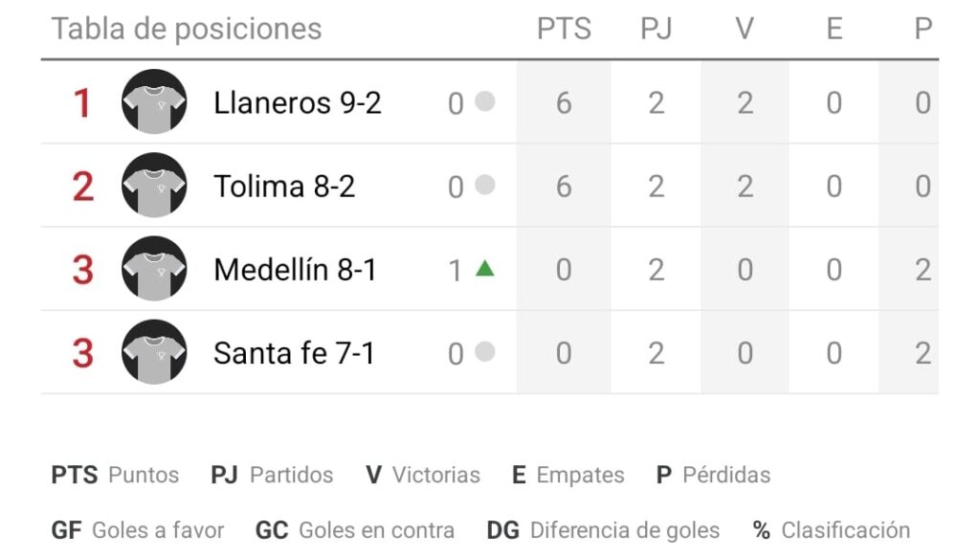Open the Tolima 8-2 team row
This screenshot has height=556, width=980.
[x=489, y=187]
